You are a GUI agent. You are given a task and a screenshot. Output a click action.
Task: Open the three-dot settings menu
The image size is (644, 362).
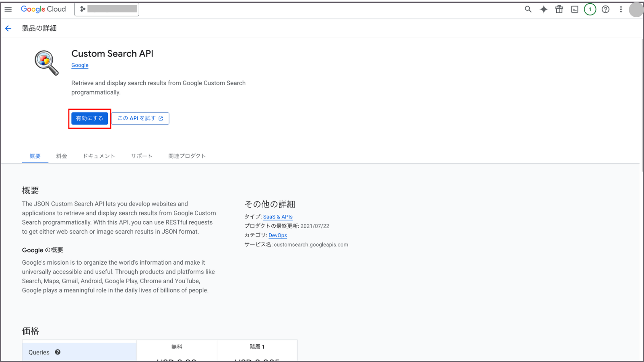tap(621, 9)
